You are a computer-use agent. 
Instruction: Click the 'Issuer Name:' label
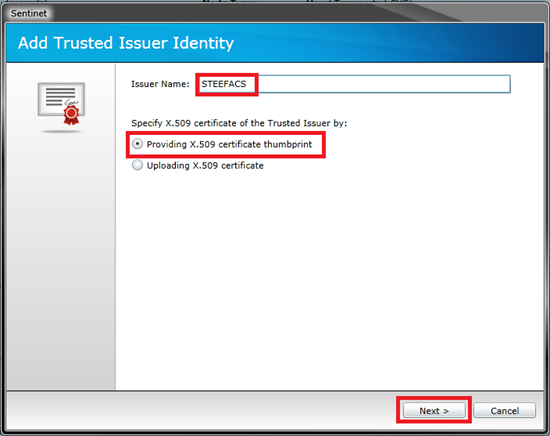pos(160,84)
